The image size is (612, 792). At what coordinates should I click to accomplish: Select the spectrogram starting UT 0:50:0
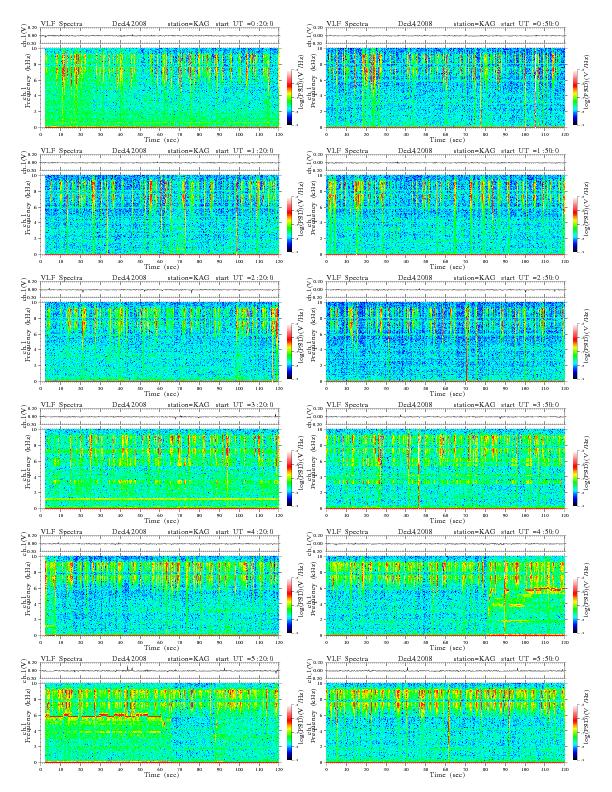click(445, 87)
